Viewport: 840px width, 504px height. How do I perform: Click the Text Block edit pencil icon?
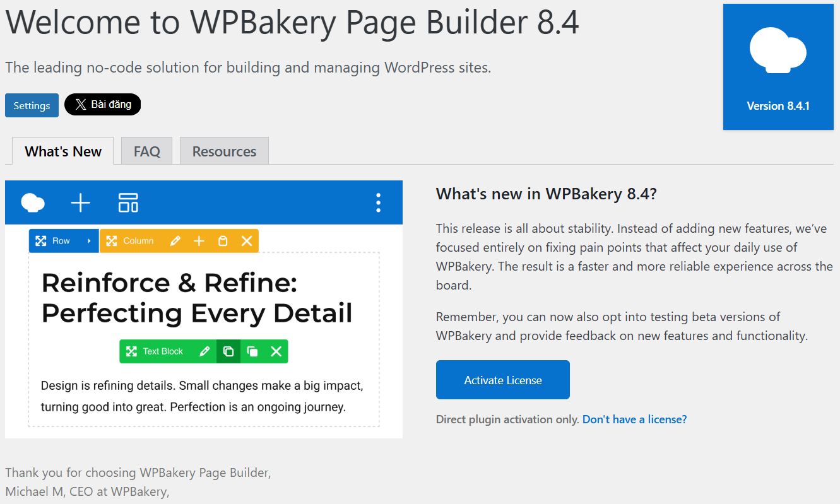pos(204,351)
